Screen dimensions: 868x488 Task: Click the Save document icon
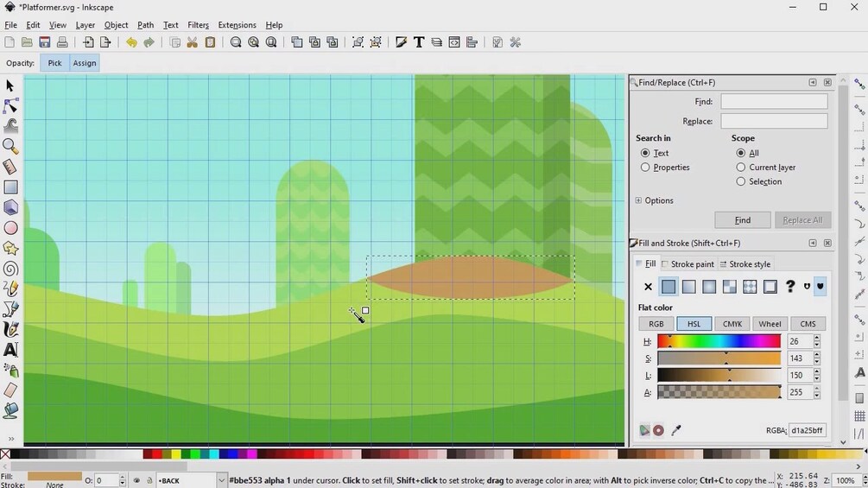point(44,42)
